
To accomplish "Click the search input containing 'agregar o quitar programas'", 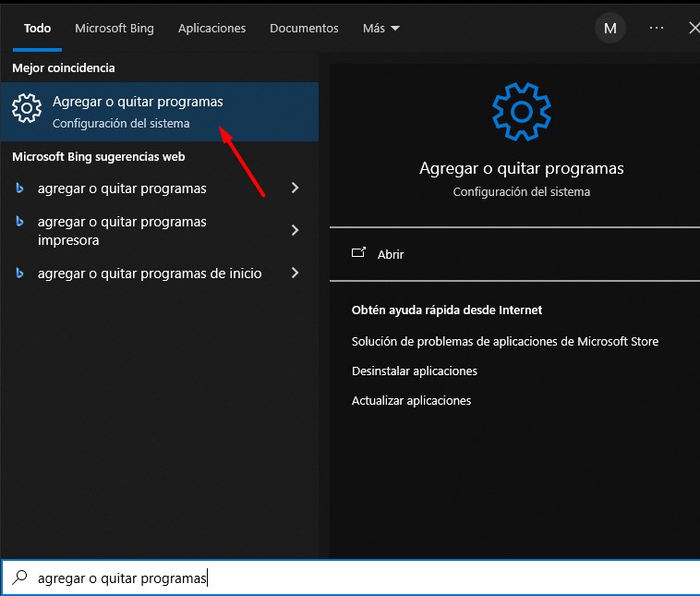I will 351,578.
